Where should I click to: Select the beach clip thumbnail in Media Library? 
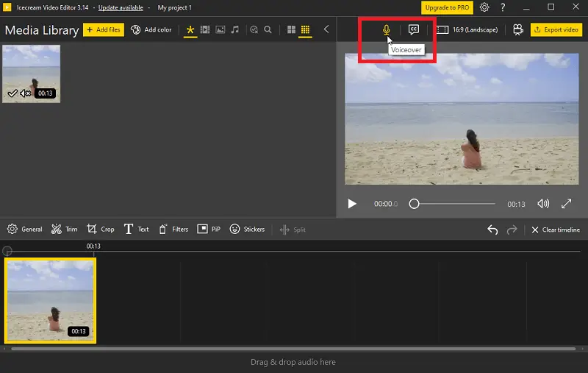coord(31,74)
